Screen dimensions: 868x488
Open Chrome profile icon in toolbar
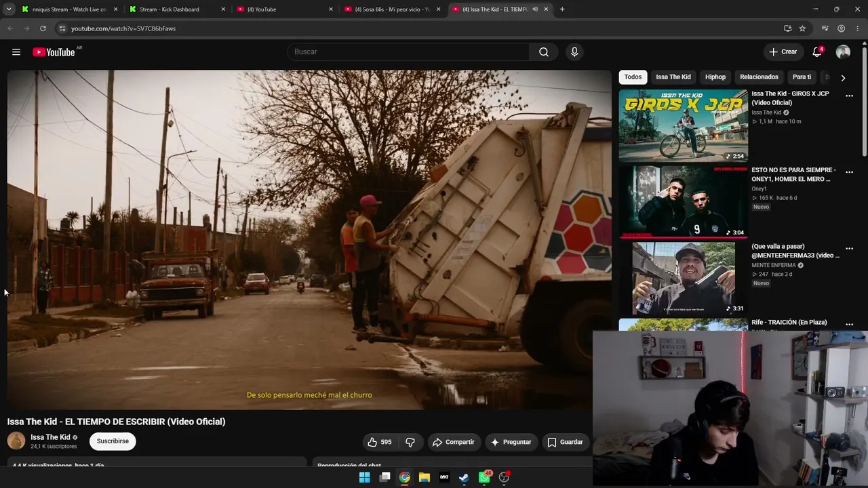click(x=841, y=28)
